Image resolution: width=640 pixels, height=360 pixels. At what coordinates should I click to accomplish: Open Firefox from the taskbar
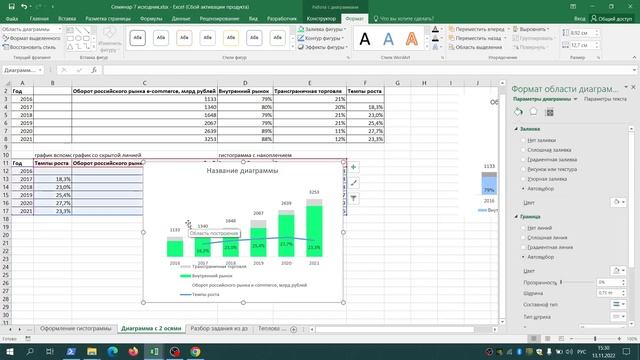pyautogui.click(x=133, y=351)
